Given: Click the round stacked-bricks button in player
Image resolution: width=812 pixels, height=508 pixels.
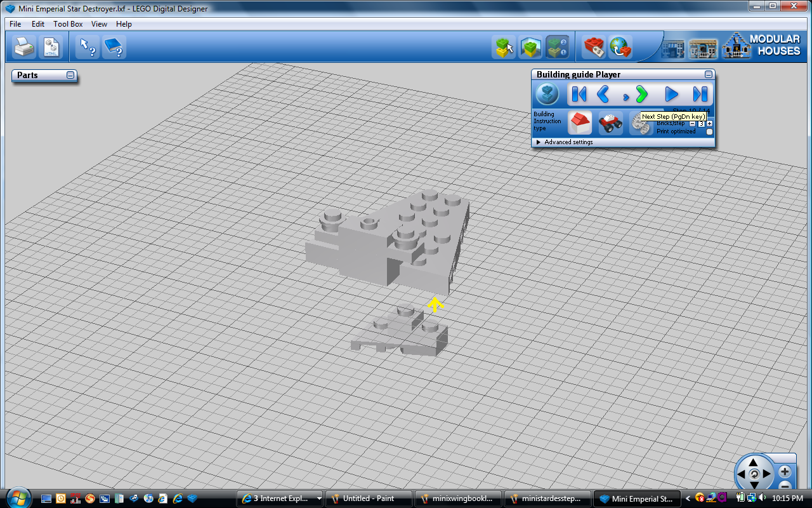Looking at the screenshot, I should pyautogui.click(x=547, y=95).
